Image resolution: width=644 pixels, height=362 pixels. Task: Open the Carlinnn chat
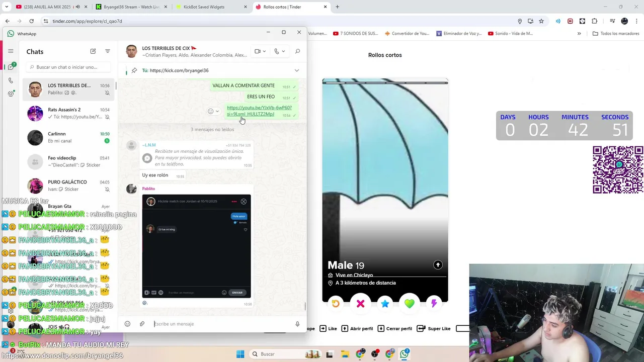tap(69, 137)
